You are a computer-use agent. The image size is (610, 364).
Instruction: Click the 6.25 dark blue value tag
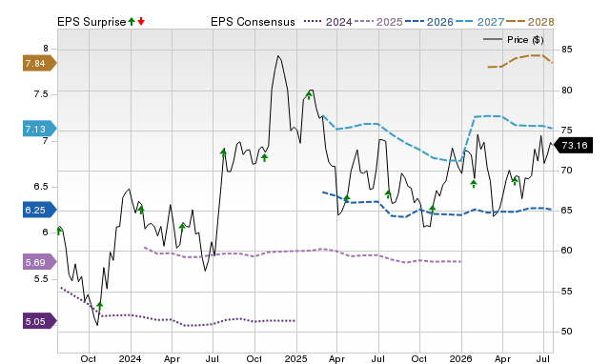(39, 210)
